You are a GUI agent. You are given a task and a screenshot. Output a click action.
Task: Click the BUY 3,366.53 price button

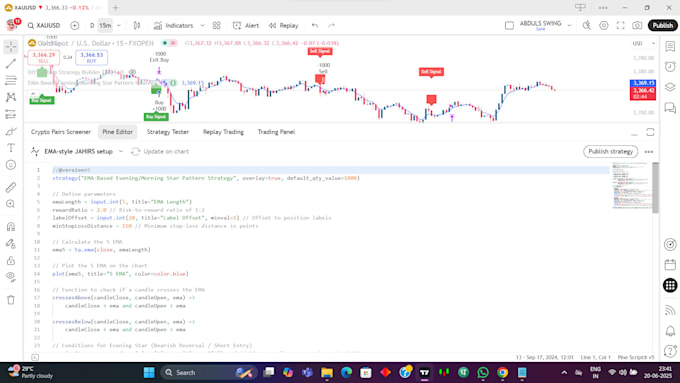(x=92, y=57)
